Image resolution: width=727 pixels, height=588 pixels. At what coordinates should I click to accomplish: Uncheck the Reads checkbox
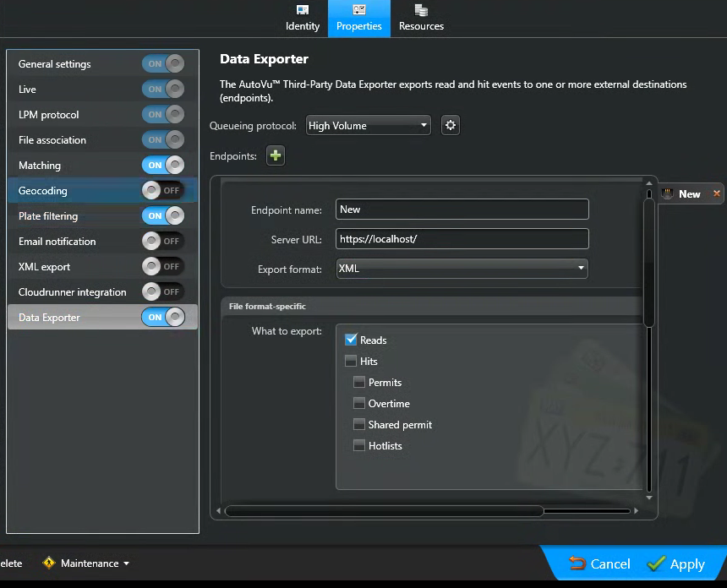[x=353, y=340]
